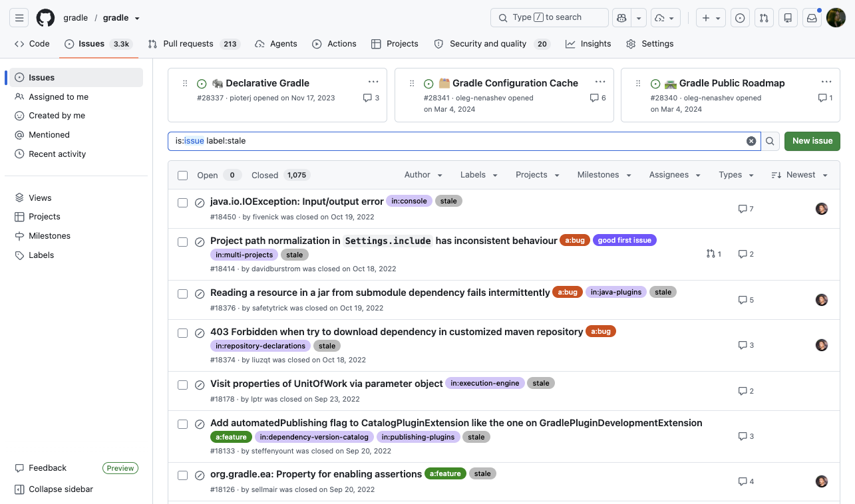Click assignee avatar on Reading a resource issue
The height and width of the screenshot is (504, 855).
[822, 300]
